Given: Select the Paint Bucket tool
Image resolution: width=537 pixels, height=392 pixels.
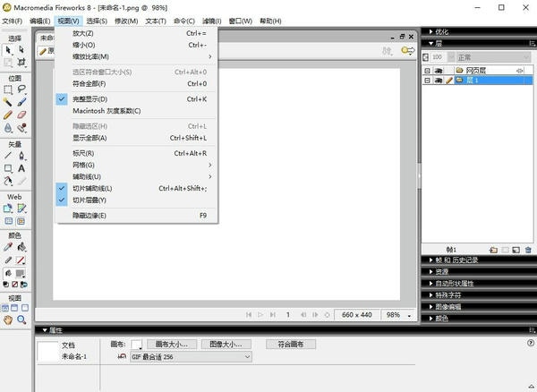Looking at the screenshot, I should point(21,247).
